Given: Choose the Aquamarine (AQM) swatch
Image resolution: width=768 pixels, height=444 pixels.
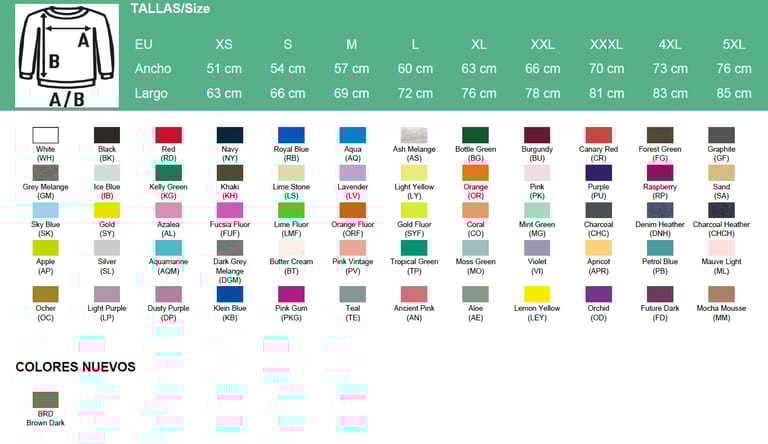Looking at the screenshot, I should 168,248.
